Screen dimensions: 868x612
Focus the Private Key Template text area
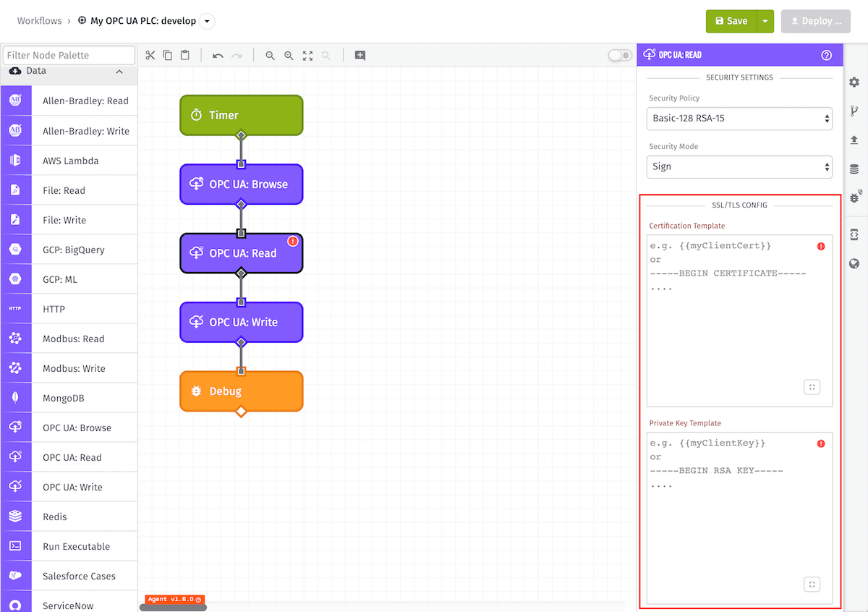tap(739, 518)
